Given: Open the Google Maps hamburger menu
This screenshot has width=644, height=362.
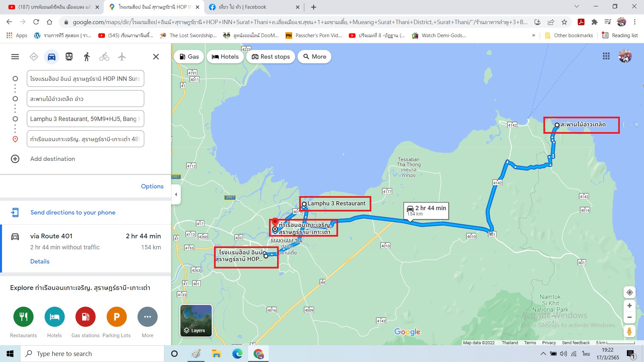Looking at the screenshot, I should tap(15, 57).
